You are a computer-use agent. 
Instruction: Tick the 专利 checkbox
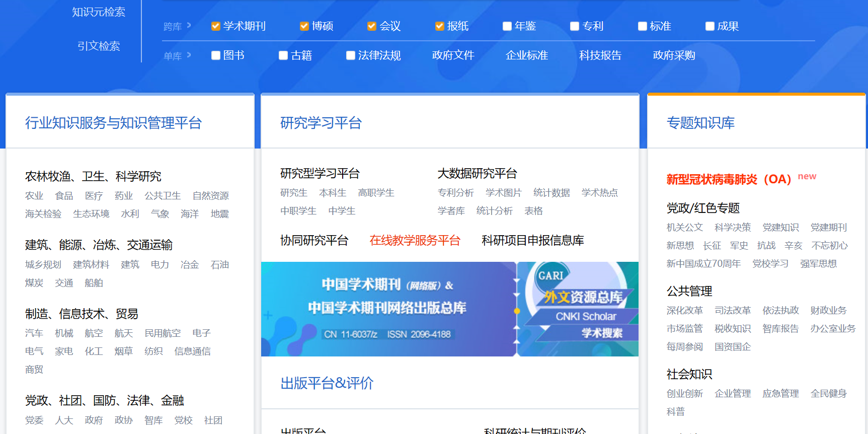[575, 26]
